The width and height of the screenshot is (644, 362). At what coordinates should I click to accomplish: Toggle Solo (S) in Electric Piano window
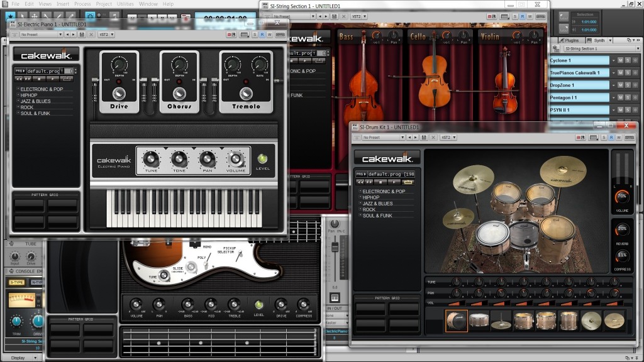pos(255,35)
